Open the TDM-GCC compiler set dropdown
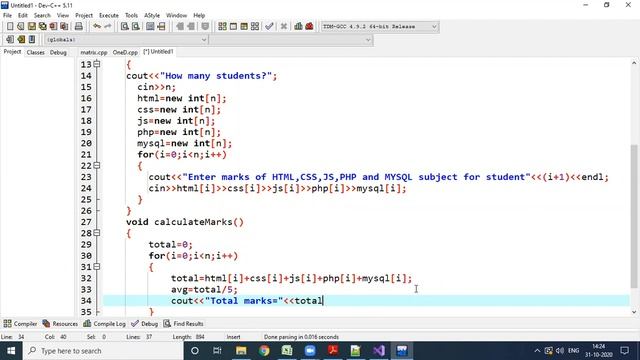This screenshot has height=360, width=640. point(380,27)
